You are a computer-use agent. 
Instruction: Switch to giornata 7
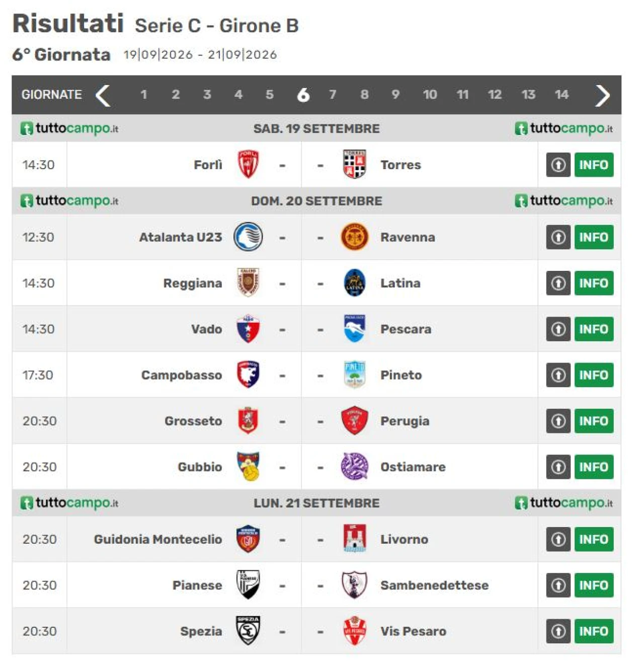(333, 95)
